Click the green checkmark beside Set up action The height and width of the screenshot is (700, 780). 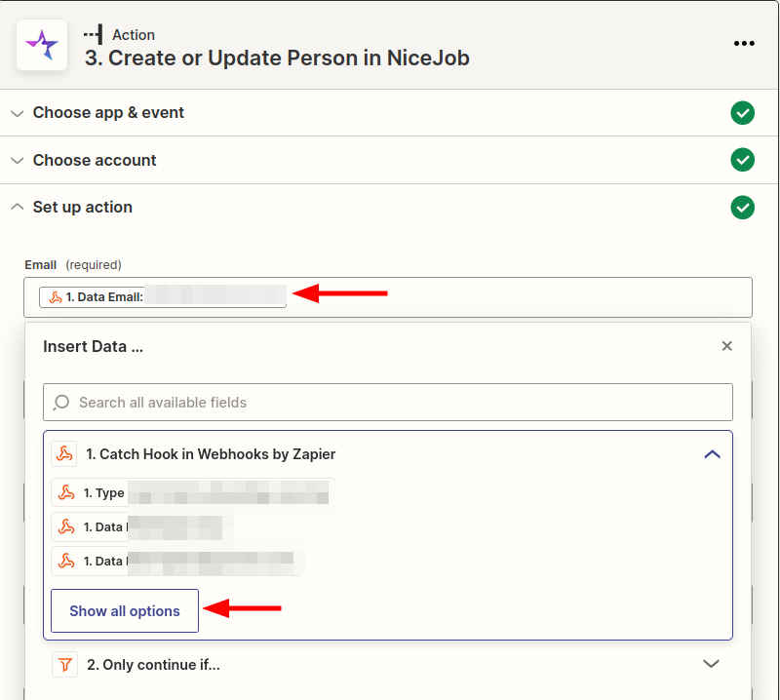[743, 208]
